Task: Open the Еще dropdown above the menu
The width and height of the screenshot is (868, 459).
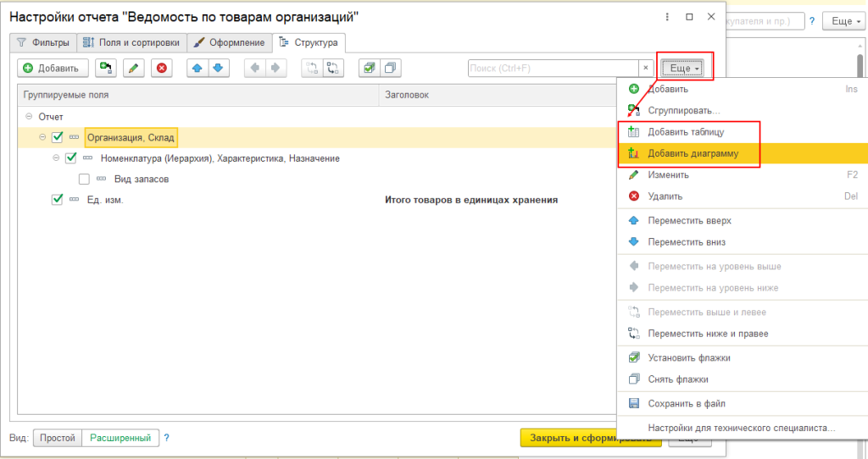Action: tap(685, 68)
